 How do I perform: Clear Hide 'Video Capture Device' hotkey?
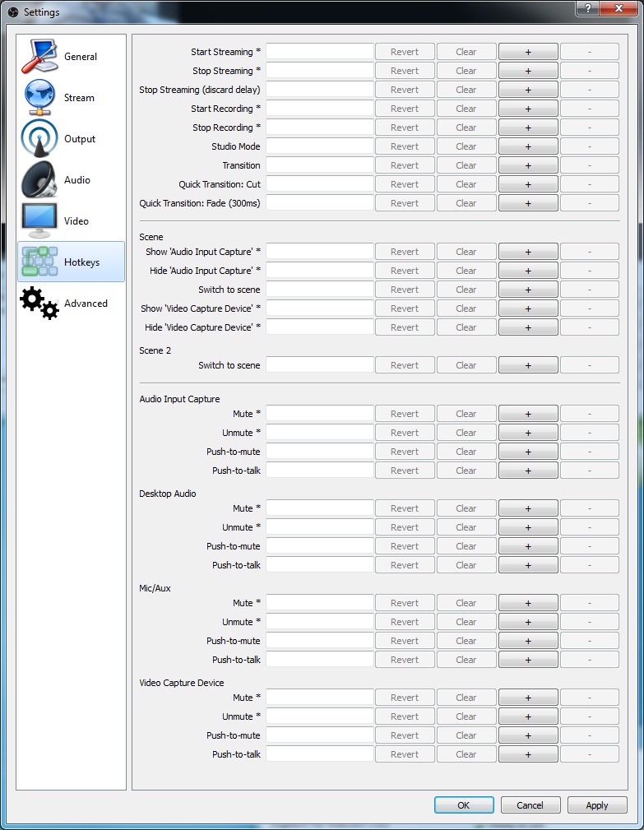(466, 327)
